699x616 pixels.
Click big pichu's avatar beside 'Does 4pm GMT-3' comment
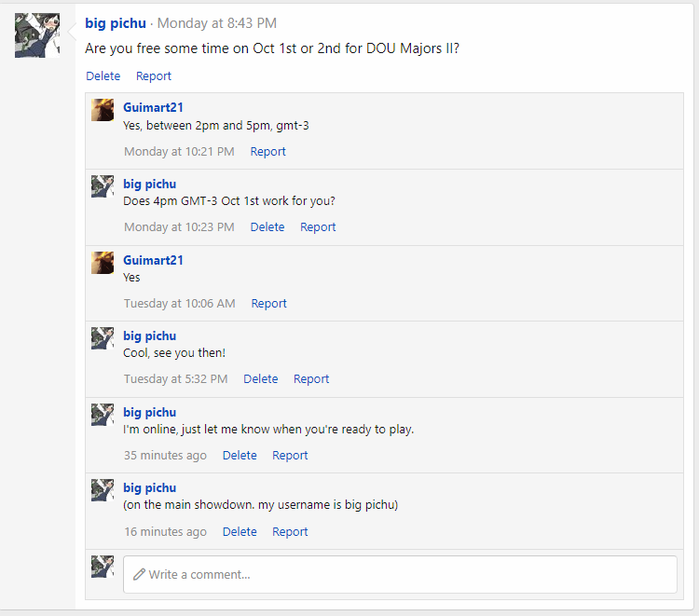tap(103, 186)
